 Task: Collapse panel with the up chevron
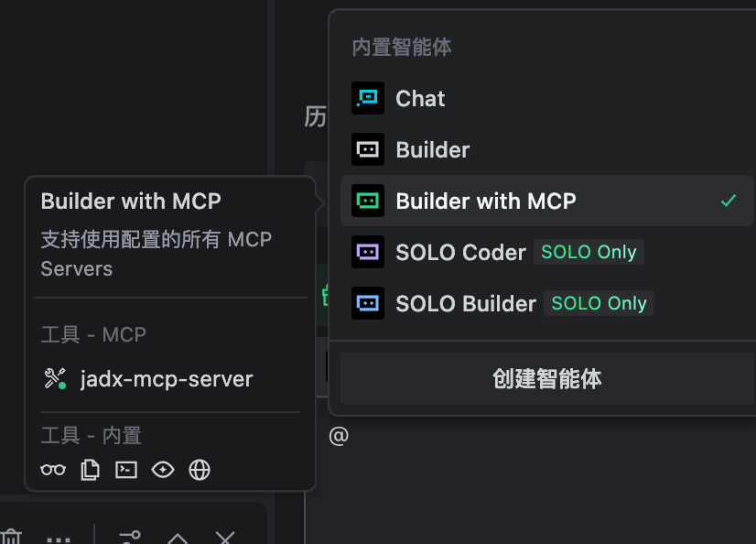pyautogui.click(x=178, y=539)
